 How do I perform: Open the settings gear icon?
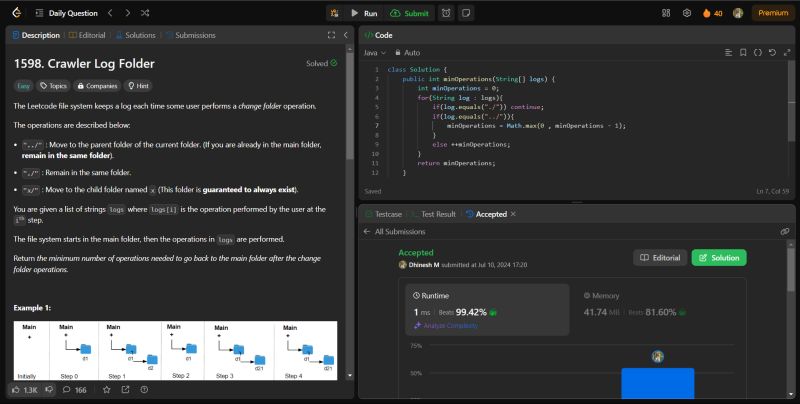click(687, 13)
